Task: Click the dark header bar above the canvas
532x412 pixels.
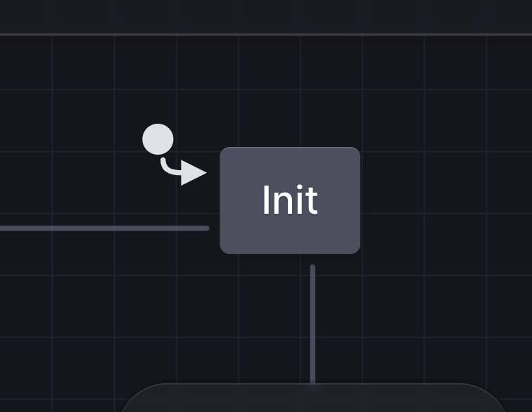Action: 266,15
